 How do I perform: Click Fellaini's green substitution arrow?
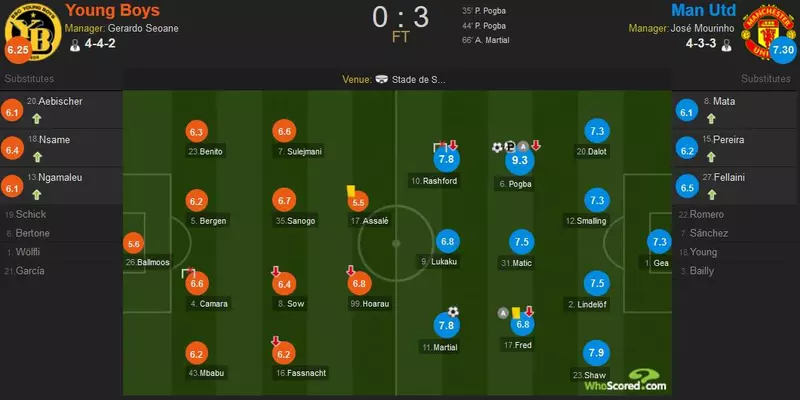click(x=711, y=194)
